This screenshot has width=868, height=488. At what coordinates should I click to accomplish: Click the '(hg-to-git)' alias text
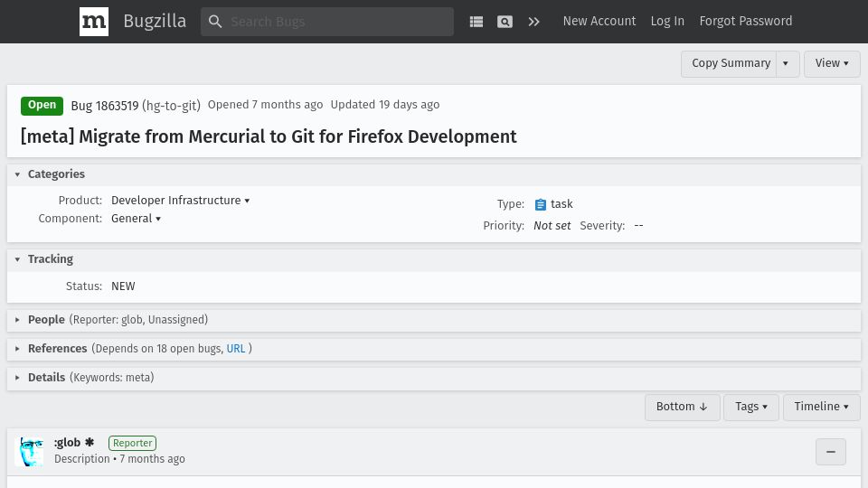click(171, 105)
